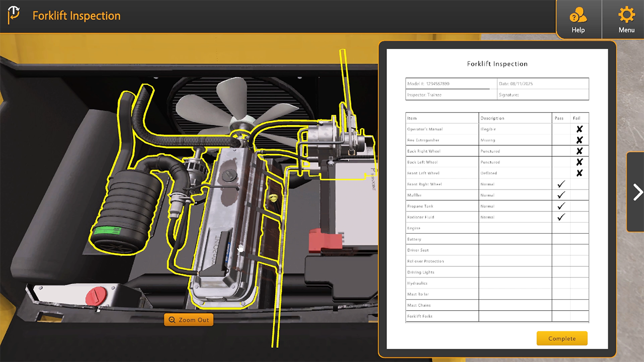Toggle the Fail X for Fire Extinguisher
The height and width of the screenshot is (362, 644).
[x=579, y=140]
